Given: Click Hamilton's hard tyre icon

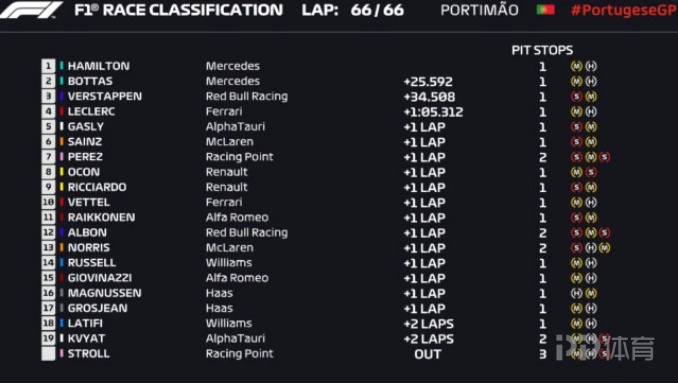Looking at the screenshot, I should [591, 66].
